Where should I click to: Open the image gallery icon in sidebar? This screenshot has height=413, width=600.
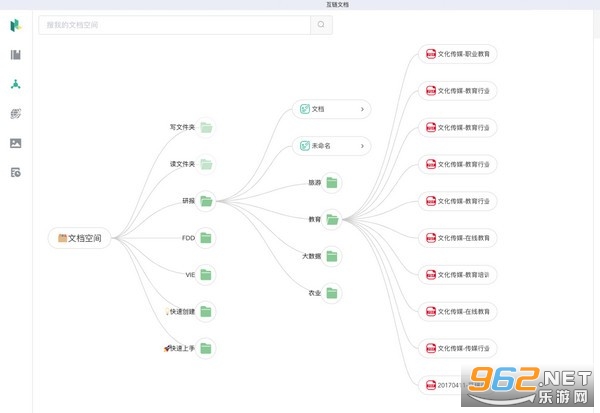(16, 143)
